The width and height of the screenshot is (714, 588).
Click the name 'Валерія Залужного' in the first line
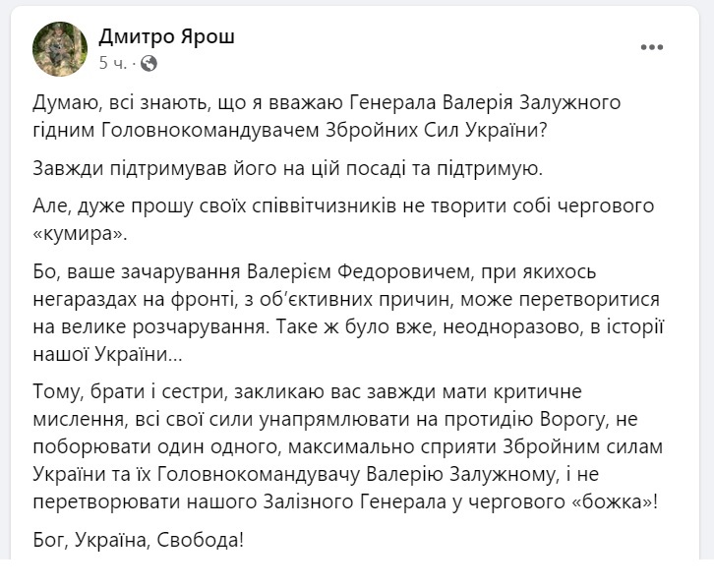(531, 103)
